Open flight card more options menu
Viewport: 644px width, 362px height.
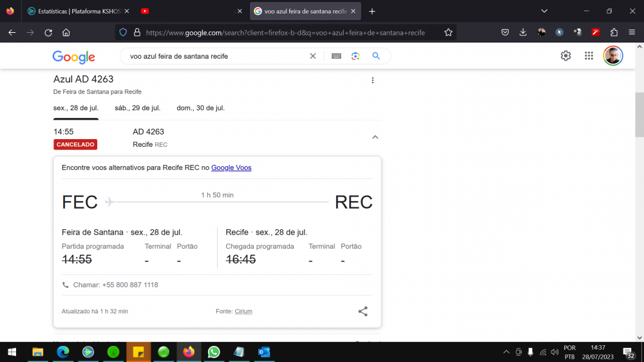(372, 80)
